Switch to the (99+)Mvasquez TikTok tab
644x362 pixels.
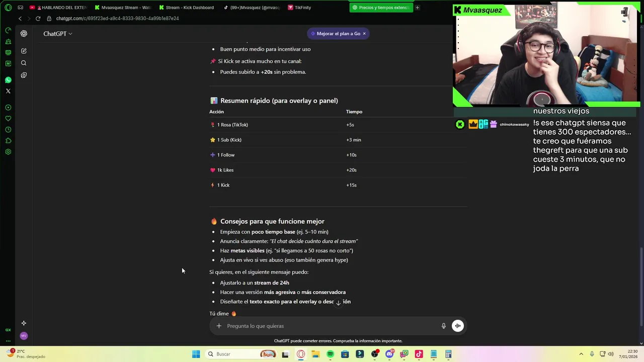click(x=252, y=8)
